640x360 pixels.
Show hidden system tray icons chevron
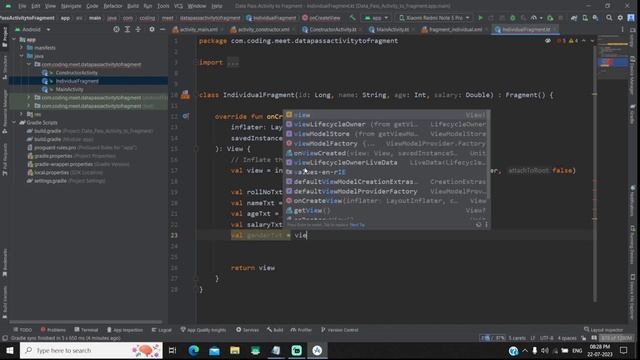tap(525, 350)
